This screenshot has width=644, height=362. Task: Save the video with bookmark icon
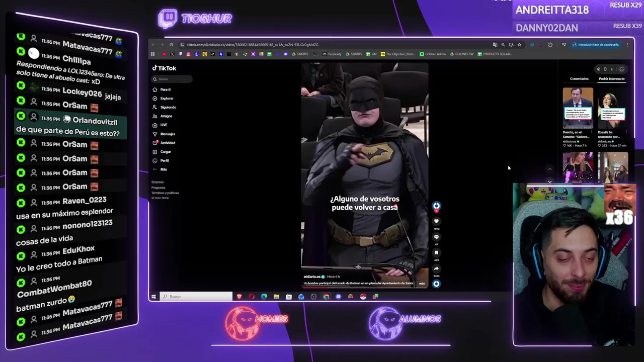point(436,253)
